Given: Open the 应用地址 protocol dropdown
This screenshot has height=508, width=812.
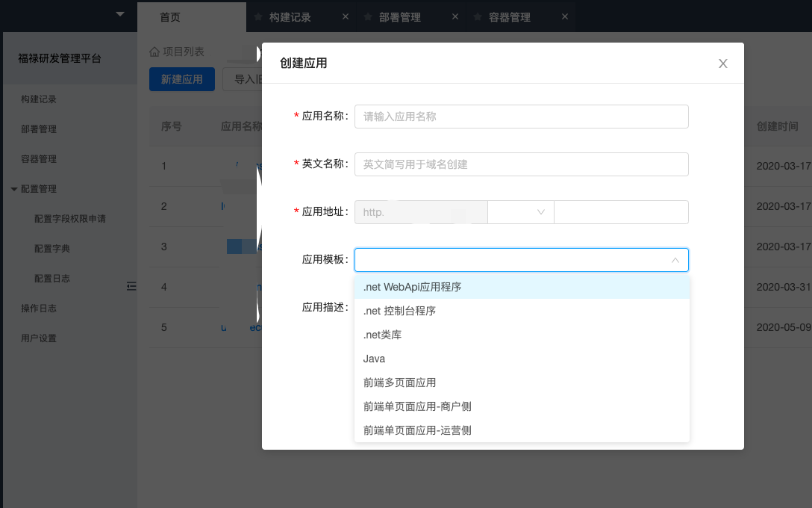Looking at the screenshot, I should [x=520, y=212].
